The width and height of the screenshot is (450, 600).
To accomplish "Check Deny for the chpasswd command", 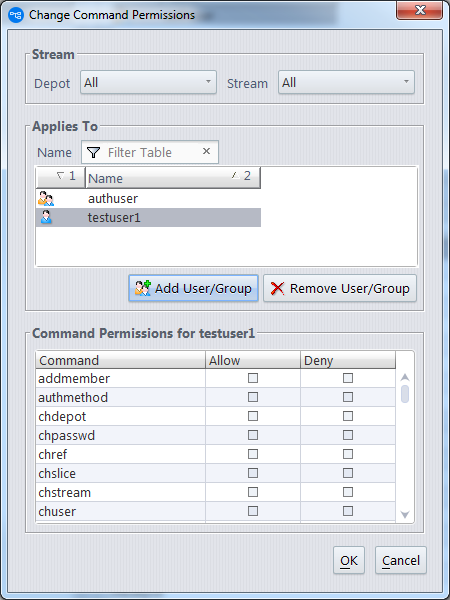I will click(x=348, y=435).
